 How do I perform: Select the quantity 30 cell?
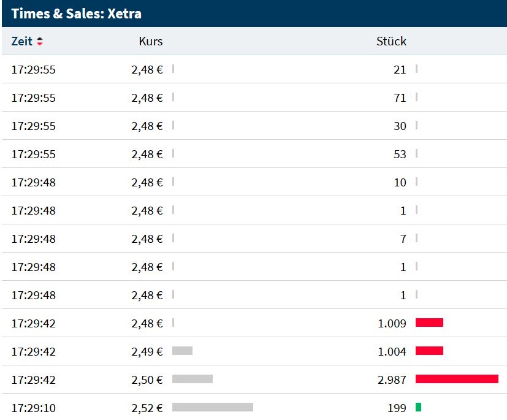point(400,126)
